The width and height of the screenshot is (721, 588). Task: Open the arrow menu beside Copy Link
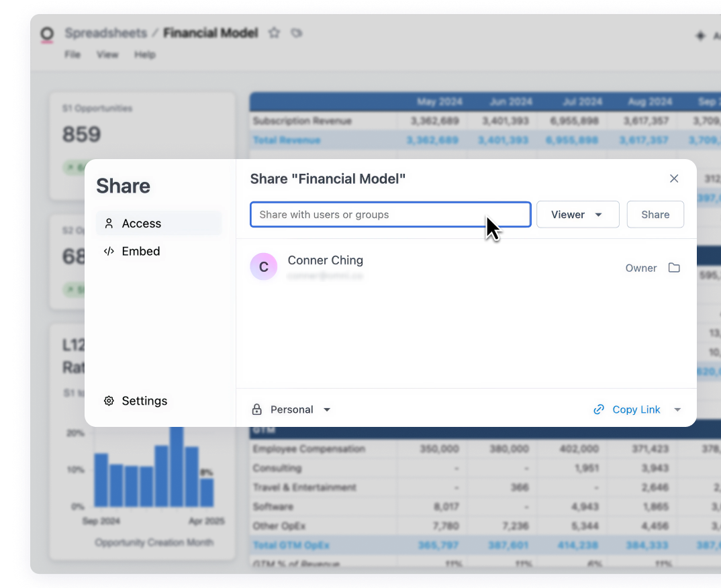tap(677, 409)
